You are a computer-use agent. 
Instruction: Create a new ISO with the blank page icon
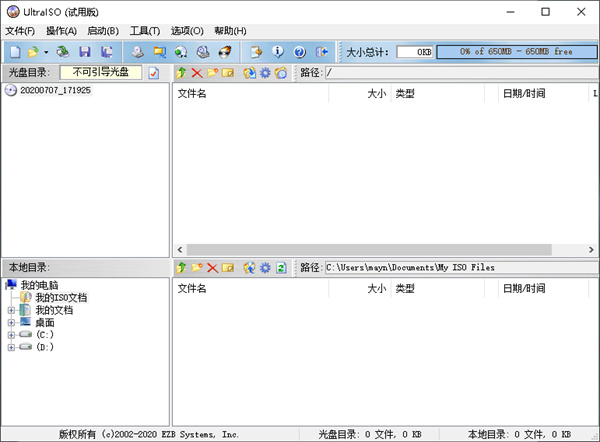coord(15,52)
